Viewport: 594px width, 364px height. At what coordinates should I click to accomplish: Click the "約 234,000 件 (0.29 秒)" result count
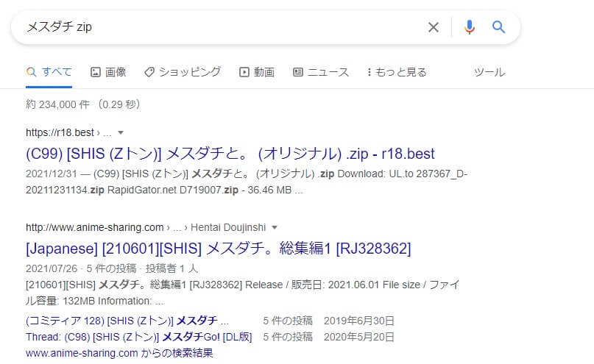pyautogui.click(x=83, y=104)
